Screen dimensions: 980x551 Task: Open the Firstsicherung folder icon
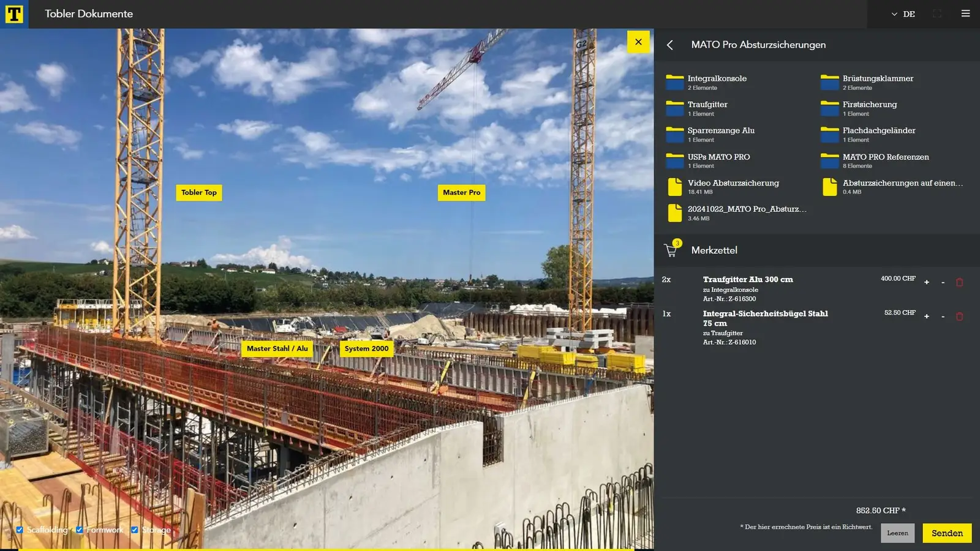[829, 108]
